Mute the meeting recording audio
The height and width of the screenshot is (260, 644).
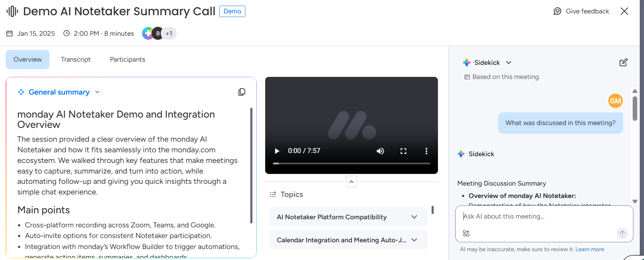point(380,151)
